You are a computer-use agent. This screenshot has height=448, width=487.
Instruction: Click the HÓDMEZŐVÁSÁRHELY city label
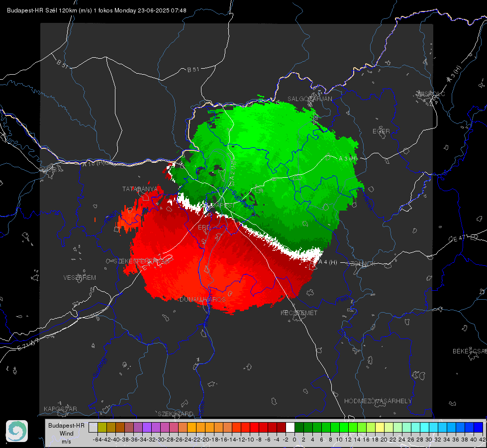378,401
